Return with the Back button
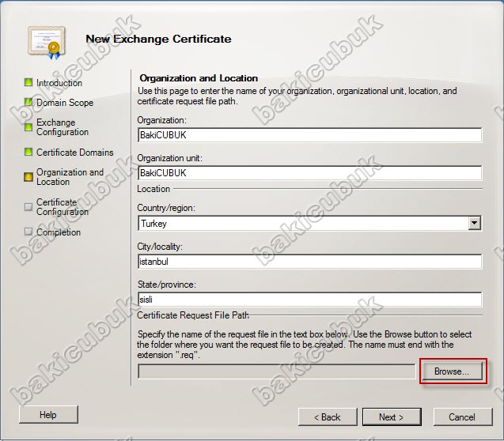This screenshot has height=441, width=504. [x=328, y=417]
